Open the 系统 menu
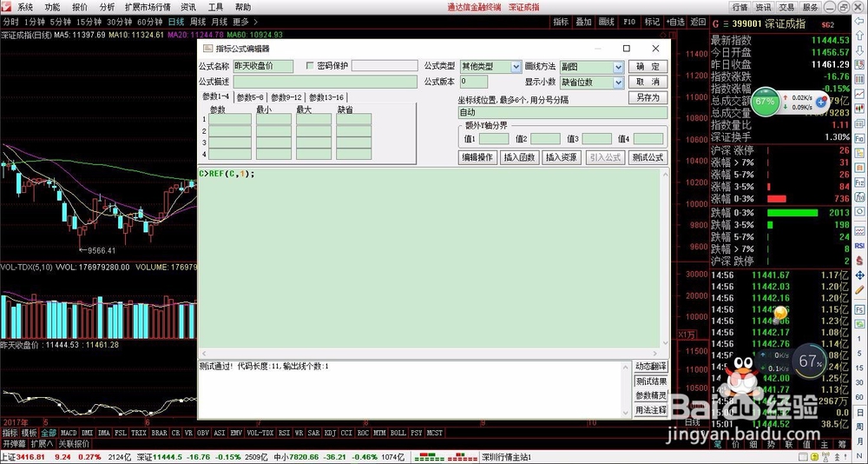868x464 pixels. coord(25,7)
